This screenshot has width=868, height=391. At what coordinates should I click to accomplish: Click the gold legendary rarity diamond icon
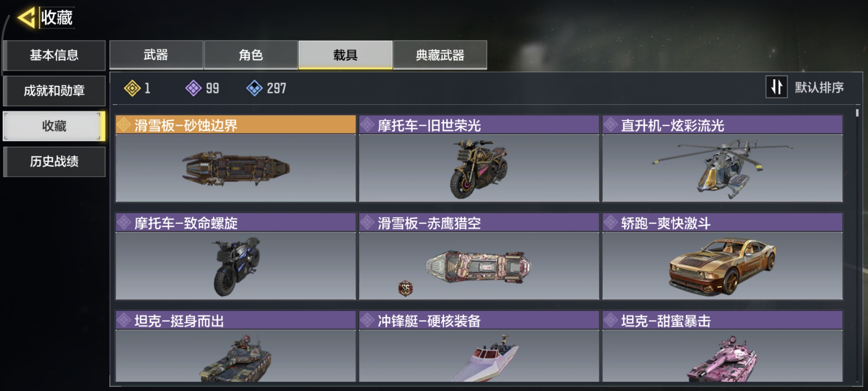click(x=132, y=88)
